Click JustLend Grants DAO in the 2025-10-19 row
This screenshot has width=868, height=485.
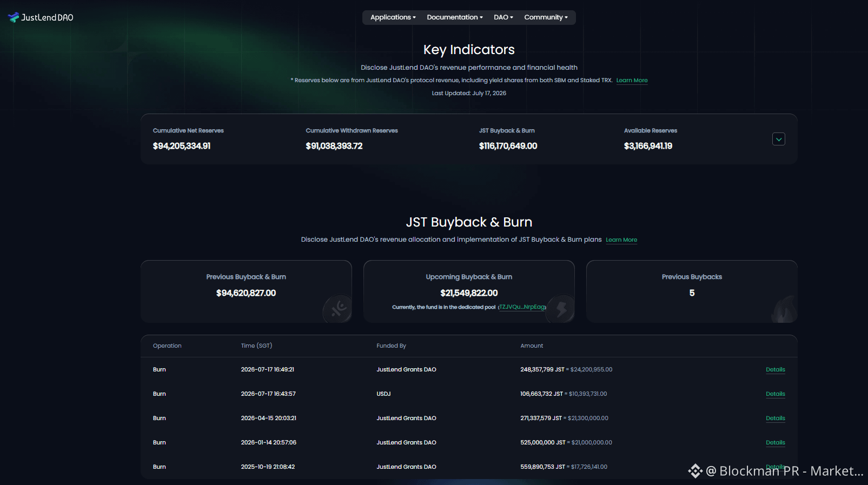[406, 467]
